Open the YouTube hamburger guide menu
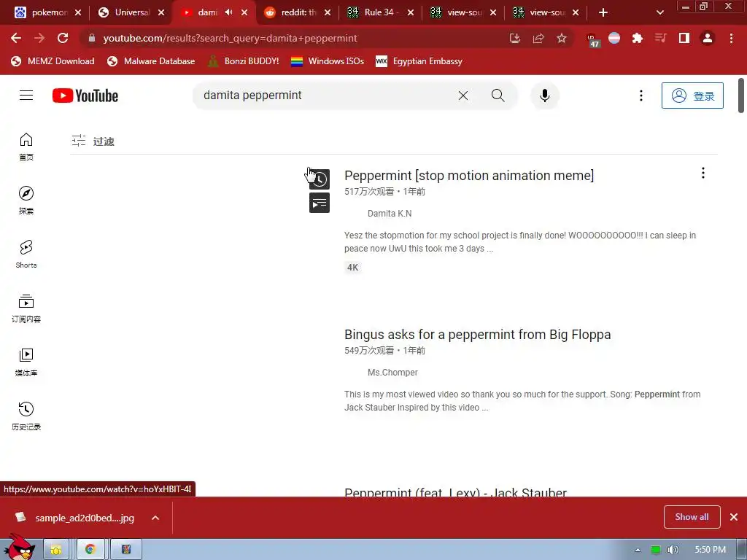 (26, 96)
